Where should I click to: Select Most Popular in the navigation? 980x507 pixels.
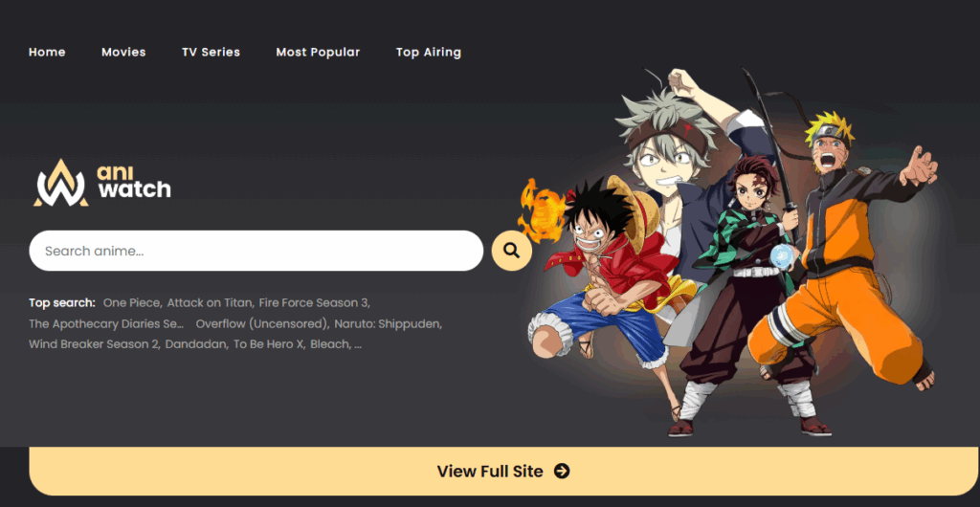click(318, 53)
